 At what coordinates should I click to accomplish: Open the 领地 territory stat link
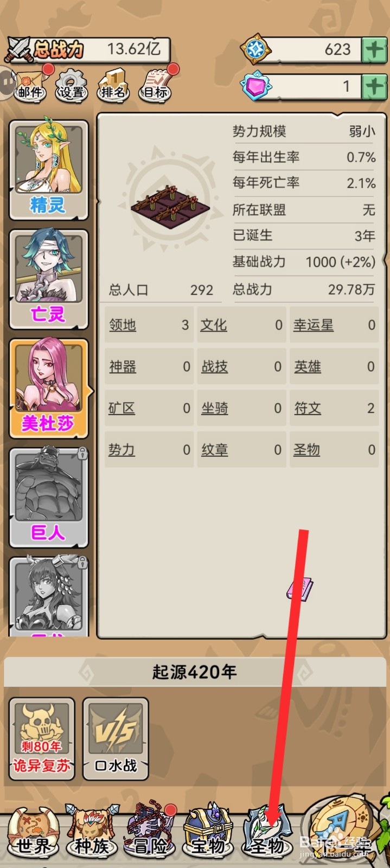(123, 325)
